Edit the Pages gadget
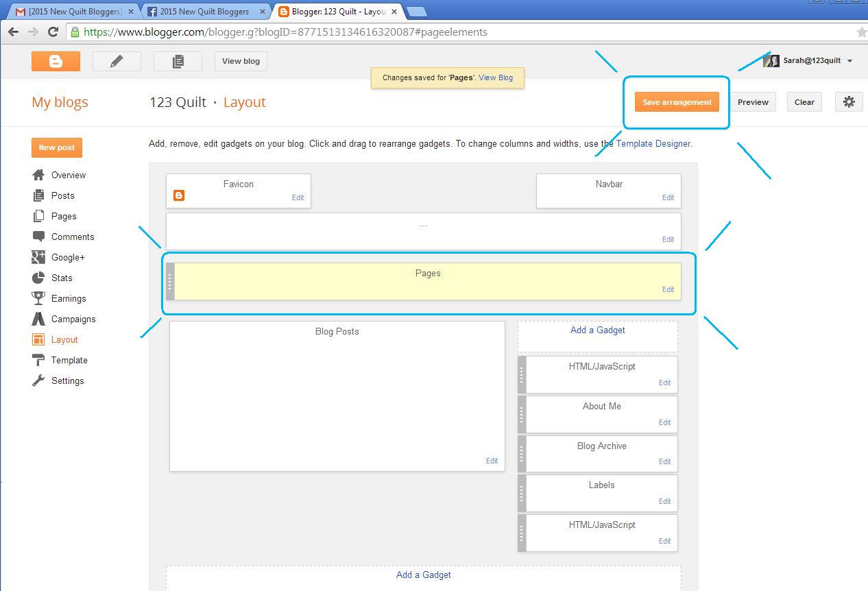This screenshot has height=591, width=868. [x=666, y=289]
